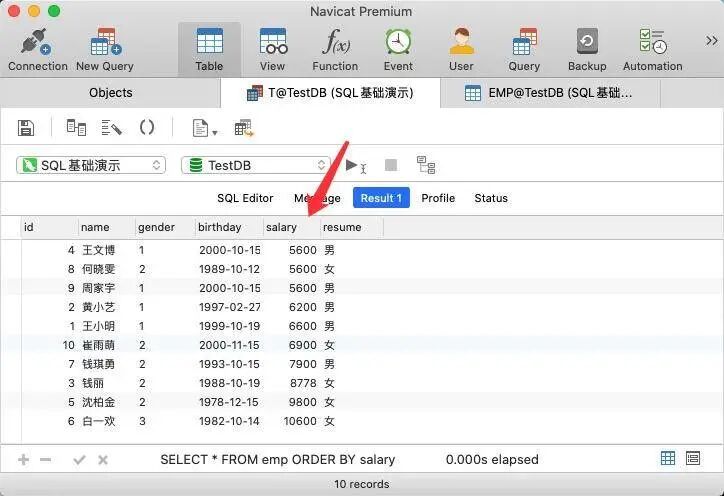The image size is (724, 496).
Task: Select the name cell 钱琪勇
Action: (98, 364)
